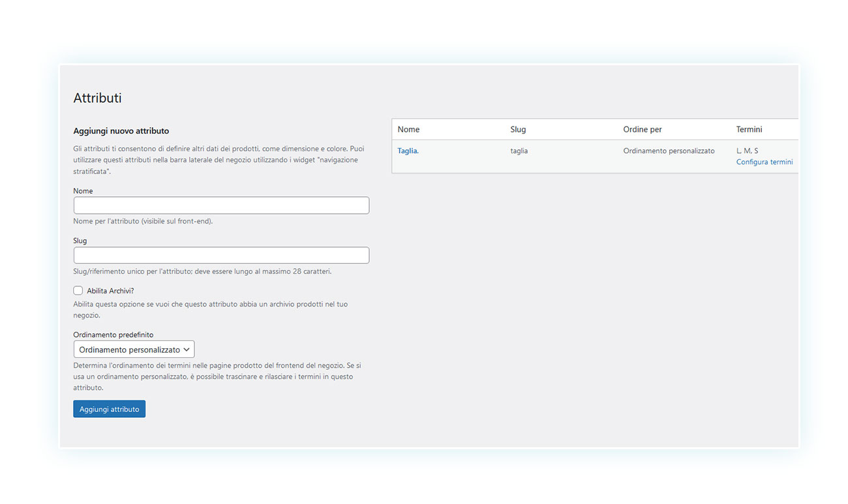Open the Taglia attribute link
The image size is (848, 504).
(408, 151)
